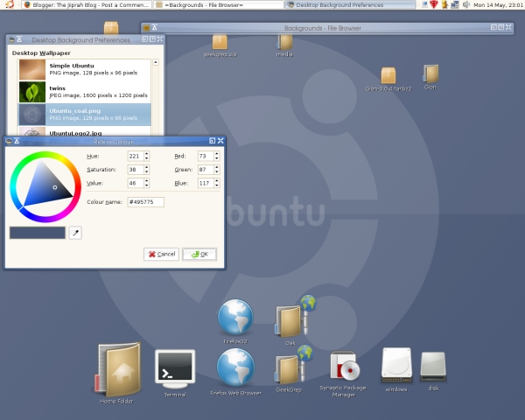Open the clock showing Mon 14 May
The width and height of the screenshot is (525, 420).
click(x=499, y=5)
